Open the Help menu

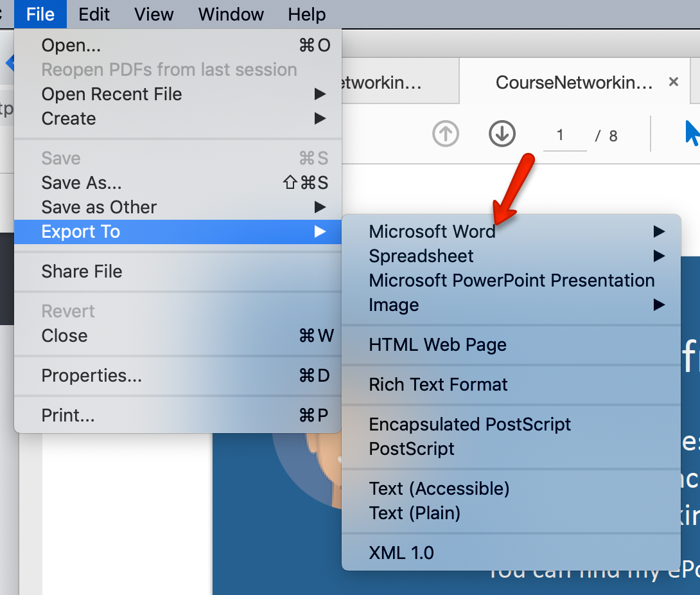pyautogui.click(x=307, y=14)
